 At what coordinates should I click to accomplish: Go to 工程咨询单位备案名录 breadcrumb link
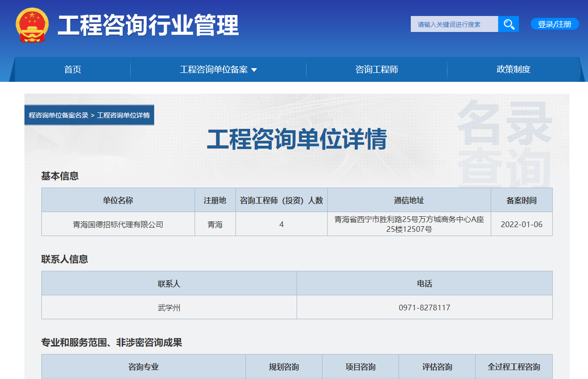pos(58,115)
